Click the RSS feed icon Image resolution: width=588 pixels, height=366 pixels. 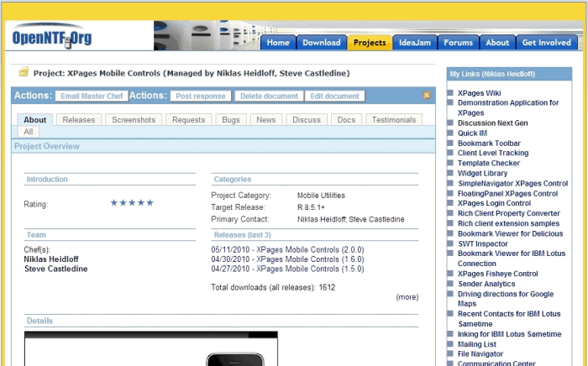pos(427,95)
